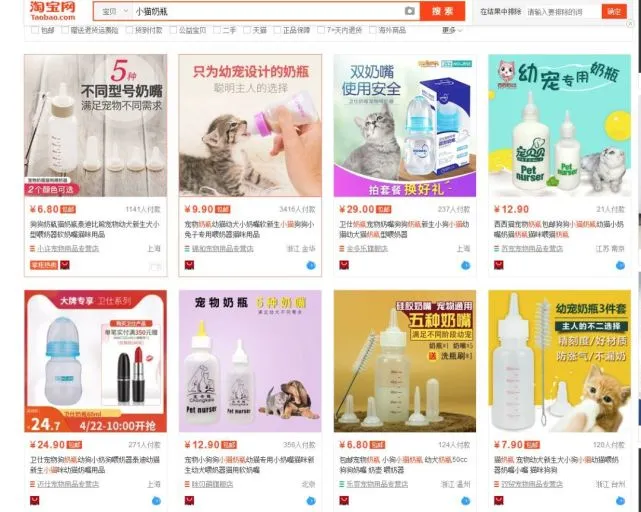The image size is (641, 512).
Task: Check the 海外商品 filter checkbox
Action: click(373, 30)
